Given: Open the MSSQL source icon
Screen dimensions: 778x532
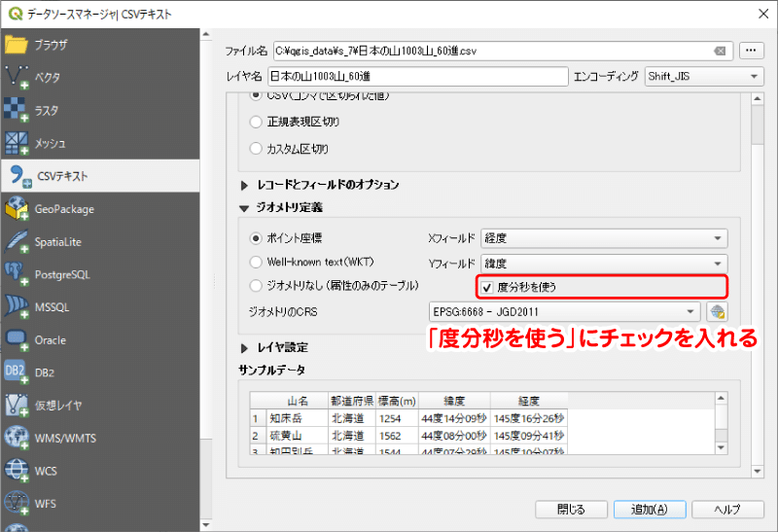Looking at the screenshot, I should [16, 307].
